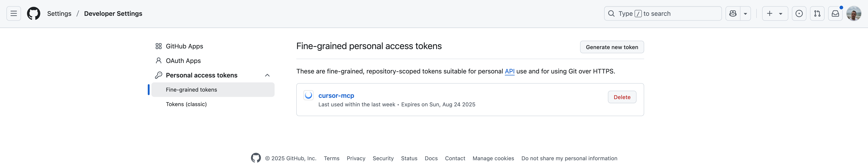Open the API documentation link

tap(509, 71)
